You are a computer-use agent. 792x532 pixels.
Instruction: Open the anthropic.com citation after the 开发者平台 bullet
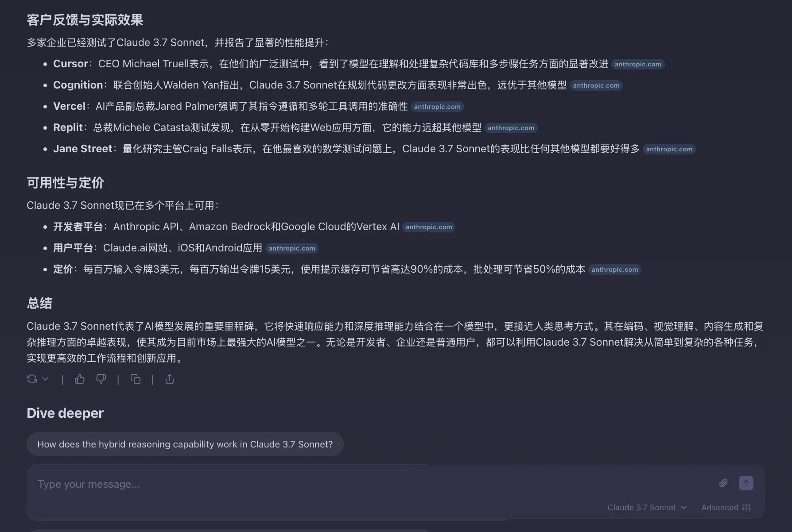(x=429, y=227)
